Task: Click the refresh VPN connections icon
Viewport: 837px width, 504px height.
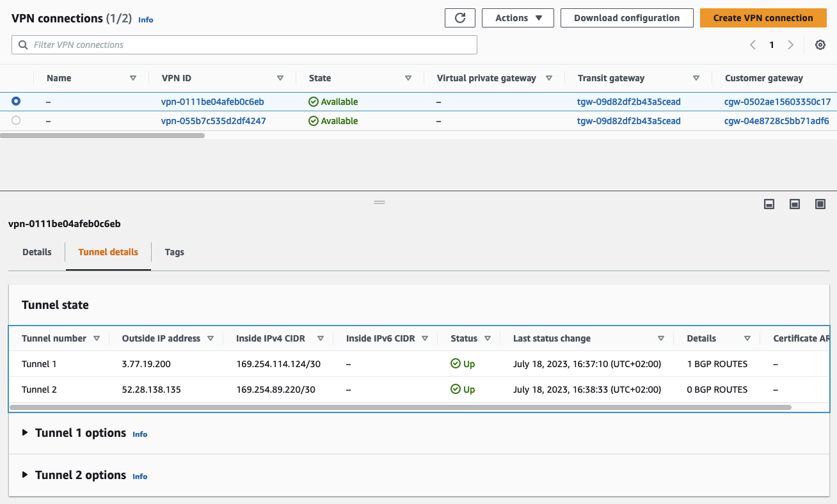Action: pyautogui.click(x=459, y=18)
